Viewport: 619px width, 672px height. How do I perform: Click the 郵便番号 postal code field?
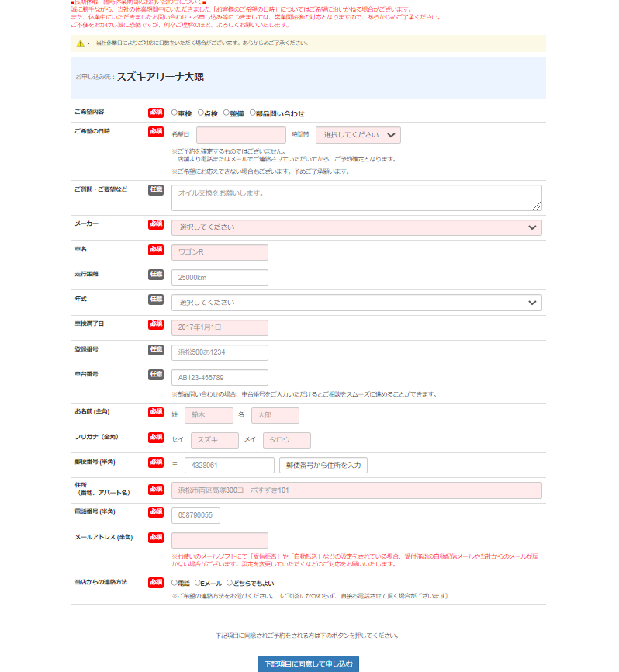(230, 466)
